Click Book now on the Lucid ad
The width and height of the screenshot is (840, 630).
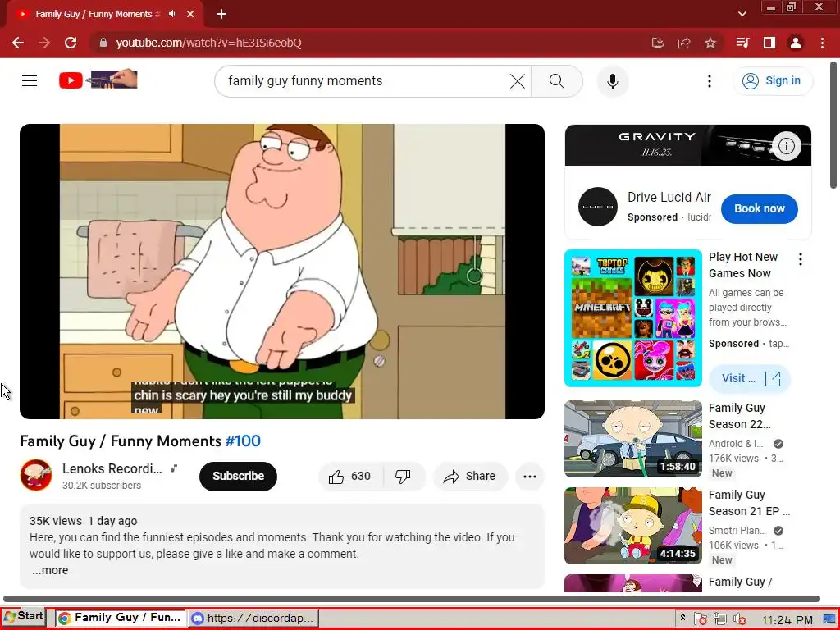click(759, 209)
